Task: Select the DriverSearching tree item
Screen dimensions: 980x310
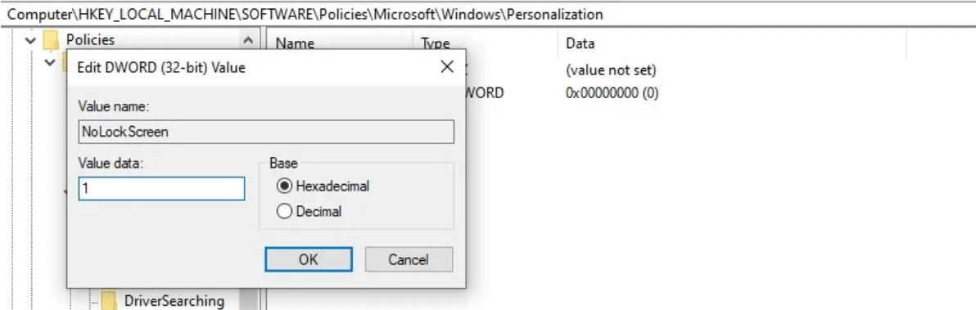Action: pos(174,301)
